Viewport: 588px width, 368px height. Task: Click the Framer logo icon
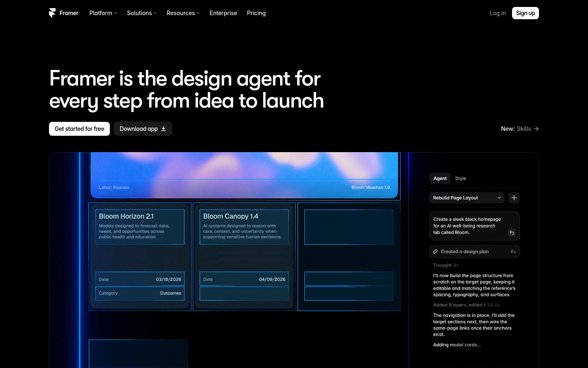(52, 13)
